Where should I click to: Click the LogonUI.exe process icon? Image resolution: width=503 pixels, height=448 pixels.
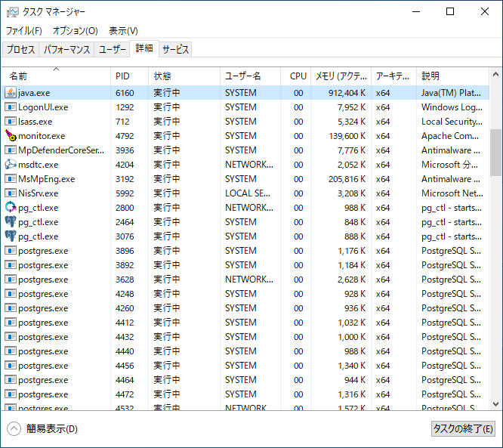(x=11, y=107)
